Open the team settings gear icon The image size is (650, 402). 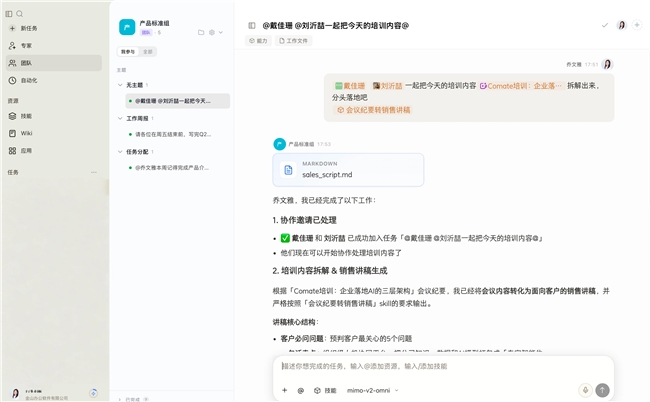click(x=212, y=32)
